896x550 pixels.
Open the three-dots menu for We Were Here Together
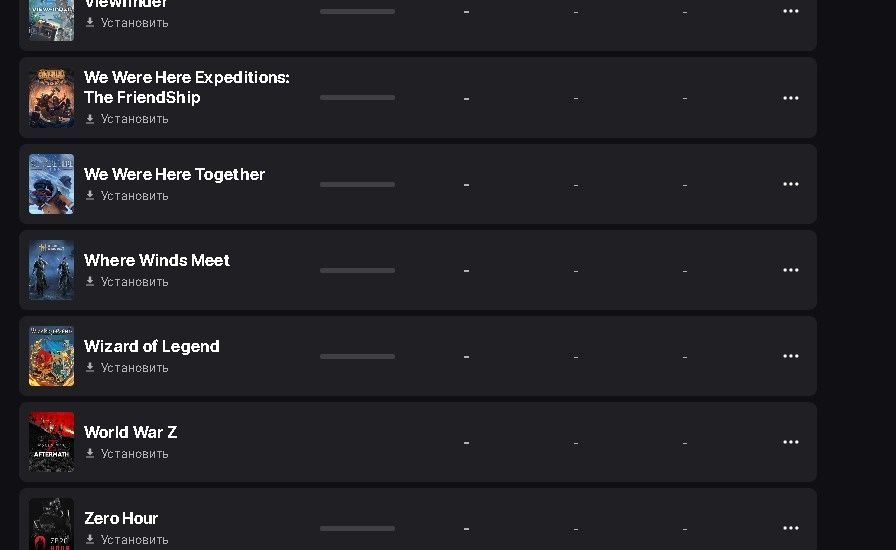pos(790,184)
